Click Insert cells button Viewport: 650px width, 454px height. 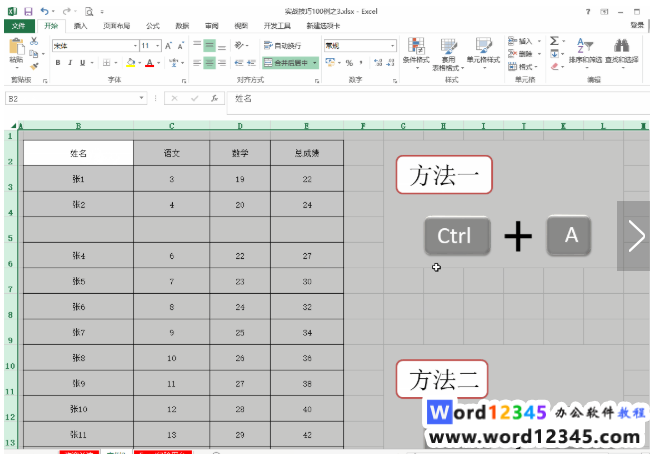pyautogui.click(x=521, y=41)
